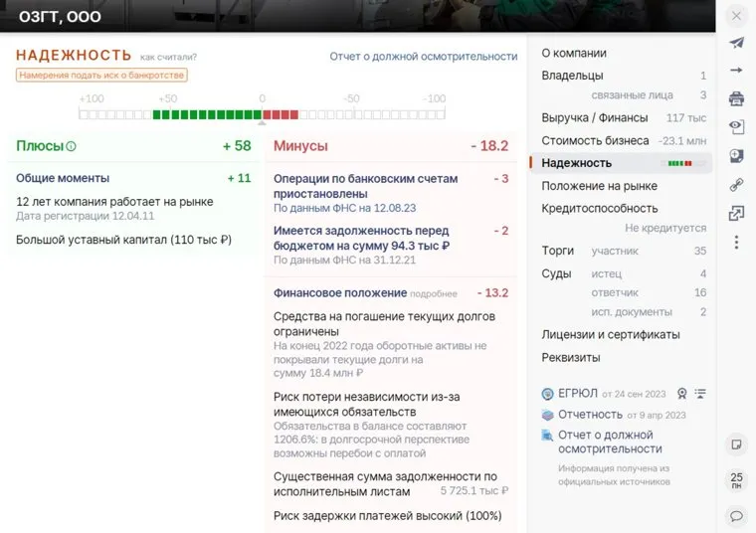Click the info icon next to Плюсы
This screenshot has height=533, width=756.
pyautogui.click(x=71, y=146)
